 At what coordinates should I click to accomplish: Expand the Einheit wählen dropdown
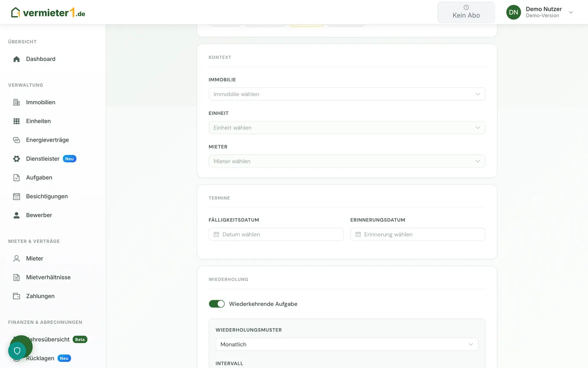pos(347,128)
